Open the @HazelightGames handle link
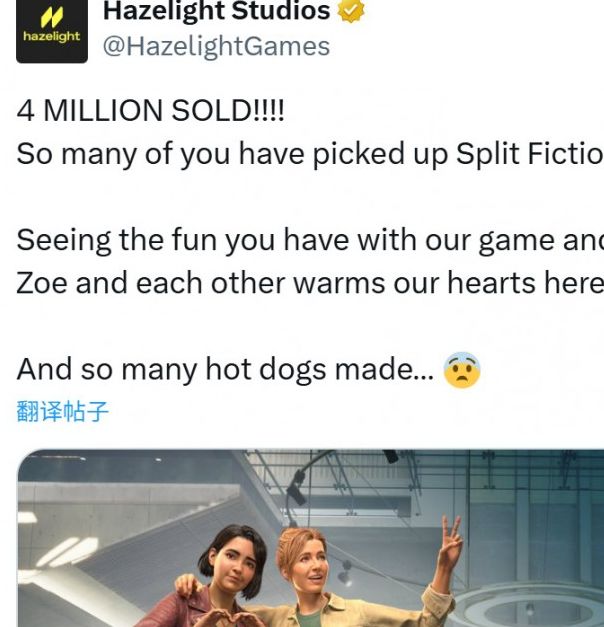 (x=216, y=46)
